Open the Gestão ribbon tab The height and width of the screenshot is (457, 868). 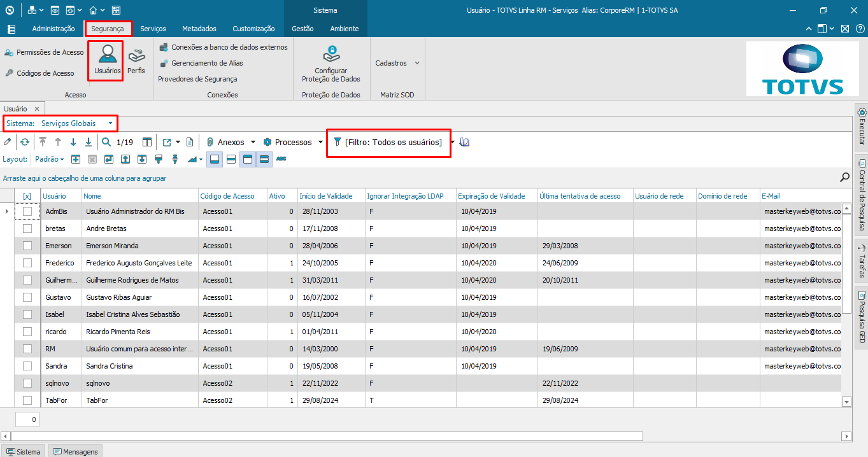tap(302, 29)
